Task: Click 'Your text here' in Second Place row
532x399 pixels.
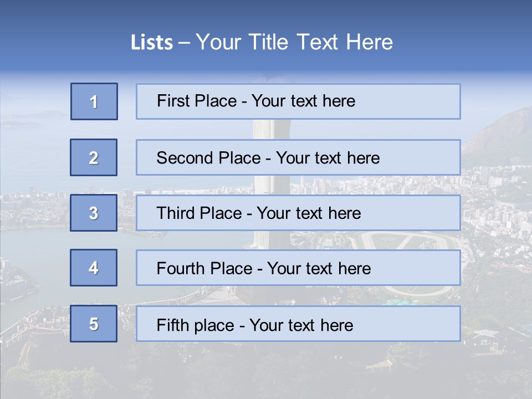Action: click(x=328, y=158)
